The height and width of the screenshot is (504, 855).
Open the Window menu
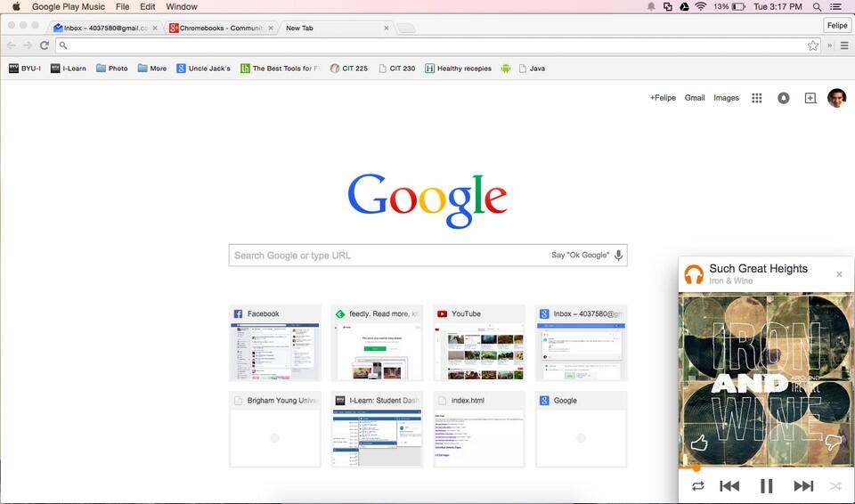[182, 6]
